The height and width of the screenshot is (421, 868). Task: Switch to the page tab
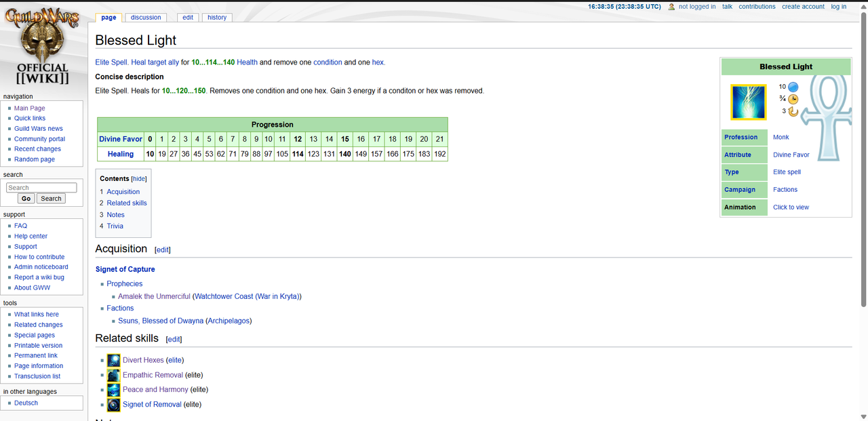[x=108, y=18]
